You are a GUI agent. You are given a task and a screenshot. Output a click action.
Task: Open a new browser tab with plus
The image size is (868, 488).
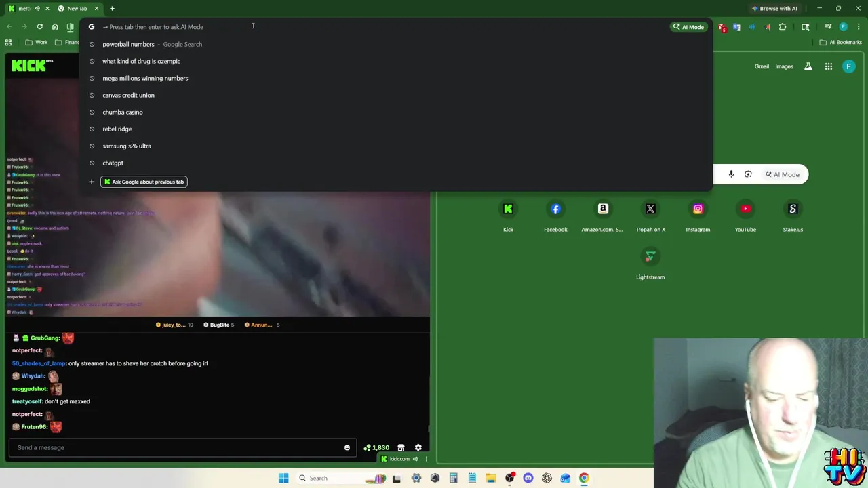112,8
